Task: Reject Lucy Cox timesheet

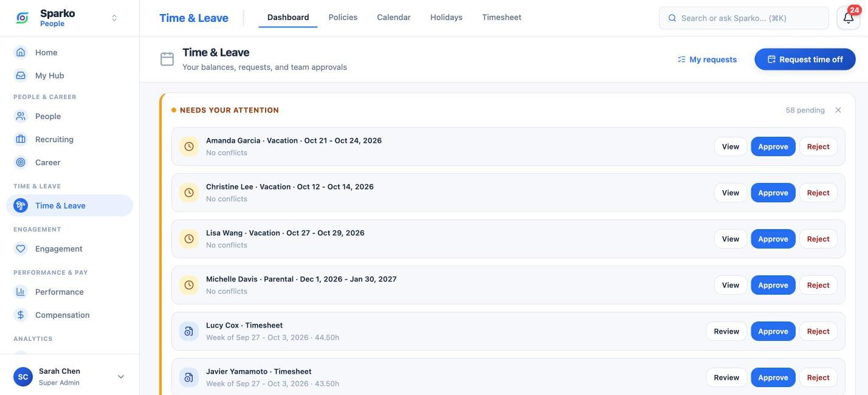Action: 818,331
